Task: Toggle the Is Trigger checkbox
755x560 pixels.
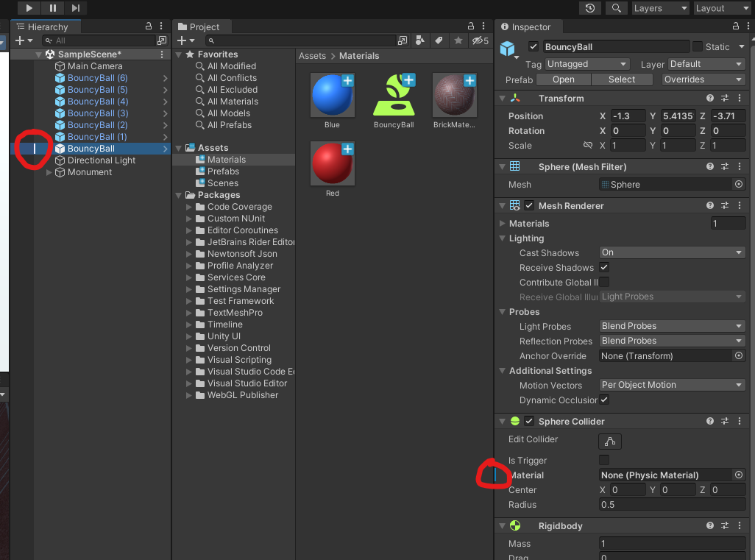Action: [x=604, y=460]
